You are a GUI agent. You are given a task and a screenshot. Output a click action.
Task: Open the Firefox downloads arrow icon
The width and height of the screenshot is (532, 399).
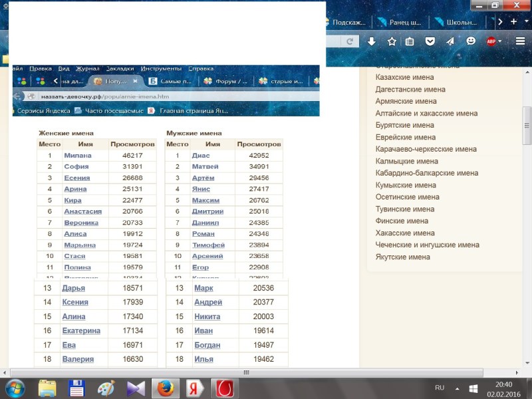[372, 41]
